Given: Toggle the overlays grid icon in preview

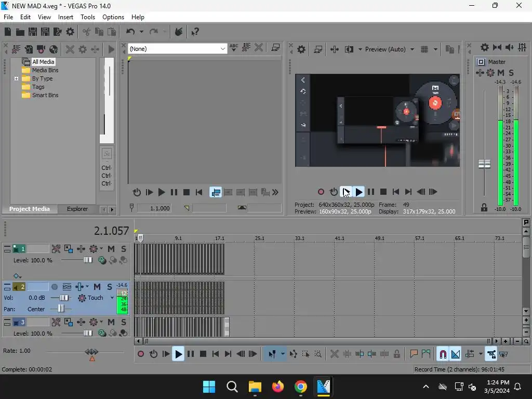Looking at the screenshot, I should pyautogui.click(x=424, y=49).
